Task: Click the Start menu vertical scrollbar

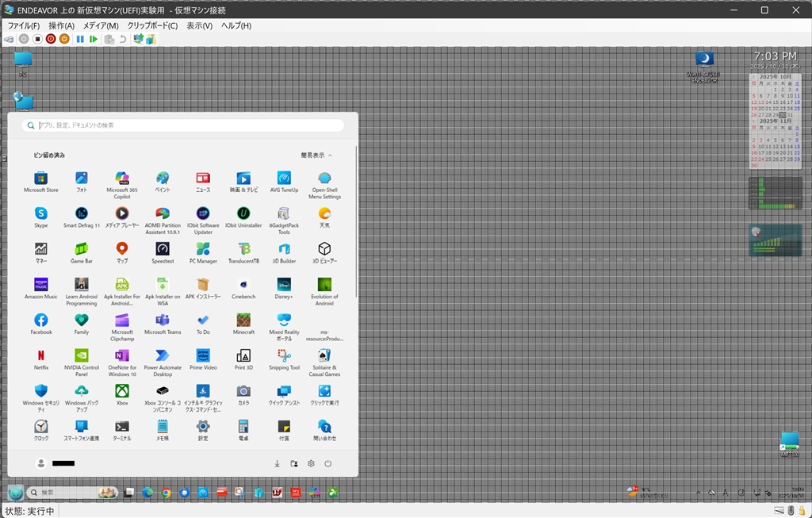Action: (356, 222)
